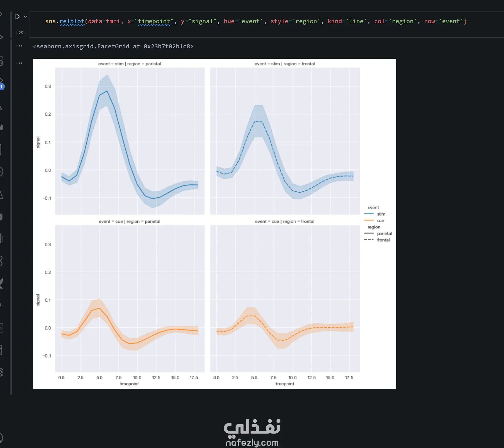The image size is (504, 448).
Task: Open ellipsis menu beside the plot output
Action: coord(19,63)
